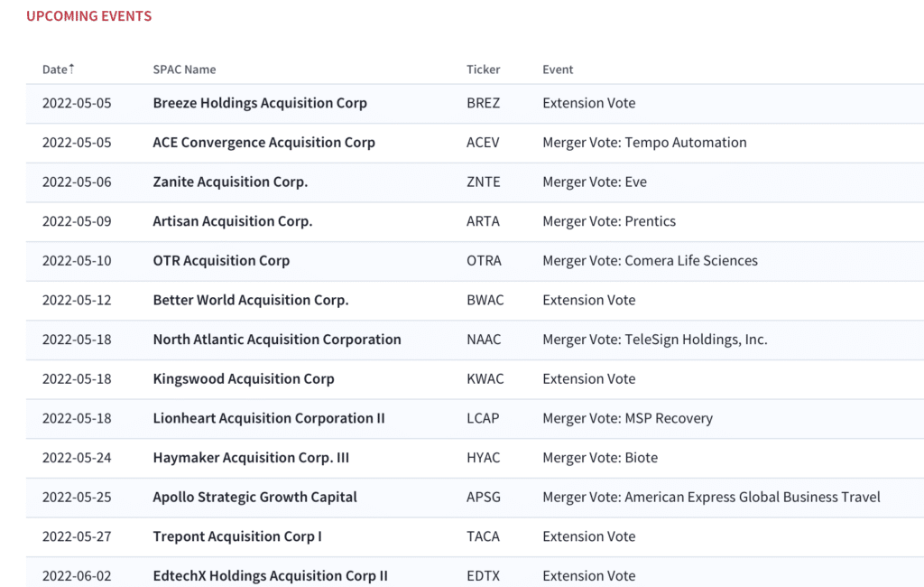Open Better World Acquisition Corp. link
Image resolution: width=924 pixels, height=587 pixels.
pos(251,301)
